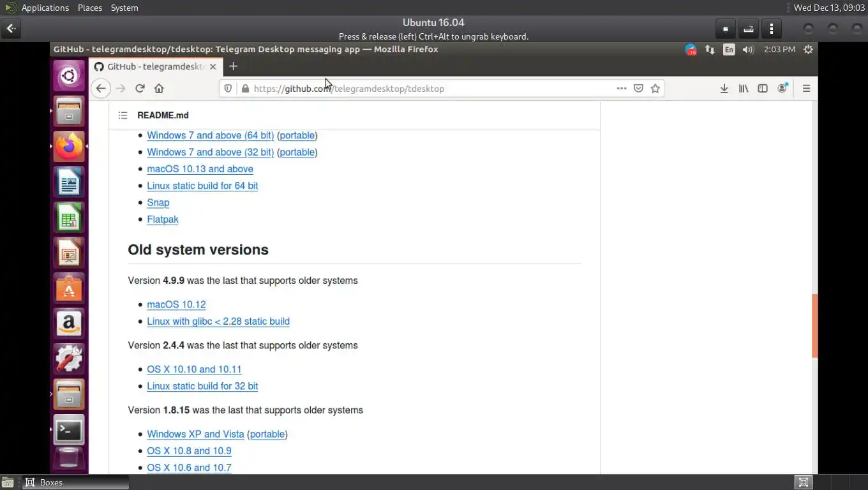Select GitHub - telegramdesktop tab
The image size is (868, 490).
point(156,66)
